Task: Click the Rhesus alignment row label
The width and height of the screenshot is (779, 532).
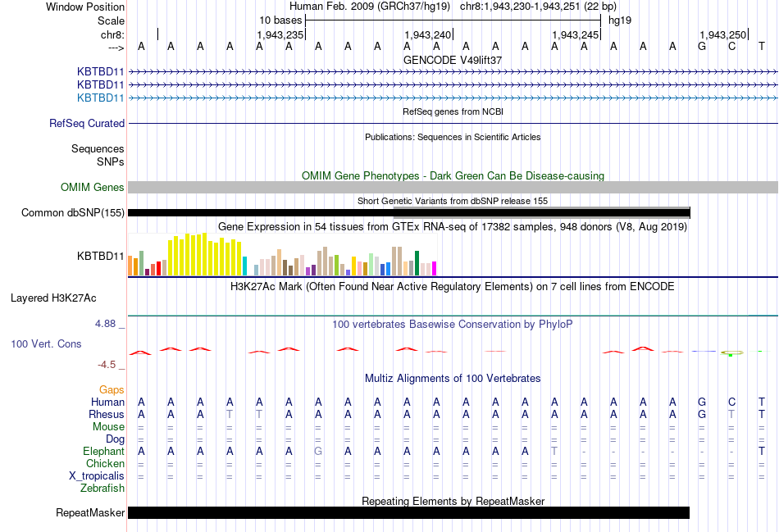Action: tap(107, 414)
